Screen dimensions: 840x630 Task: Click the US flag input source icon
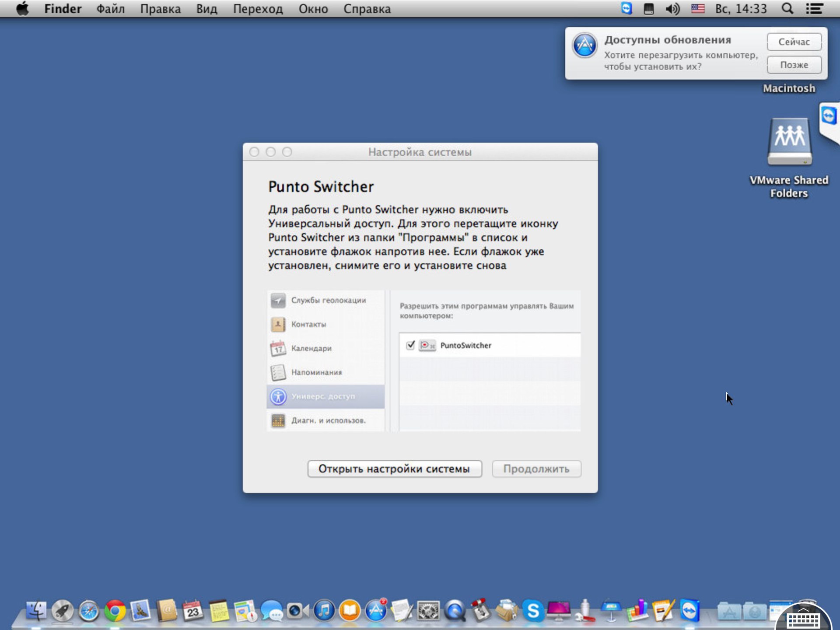pos(698,9)
